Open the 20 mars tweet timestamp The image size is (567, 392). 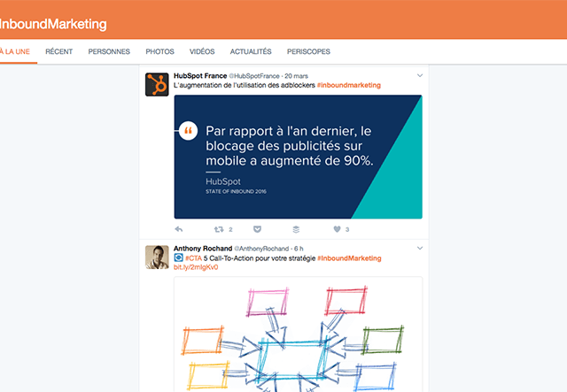point(296,76)
